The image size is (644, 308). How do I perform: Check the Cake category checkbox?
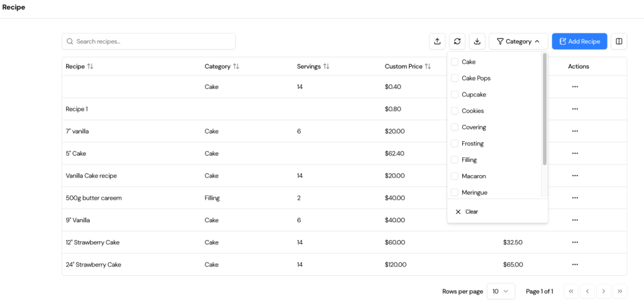[x=455, y=62]
